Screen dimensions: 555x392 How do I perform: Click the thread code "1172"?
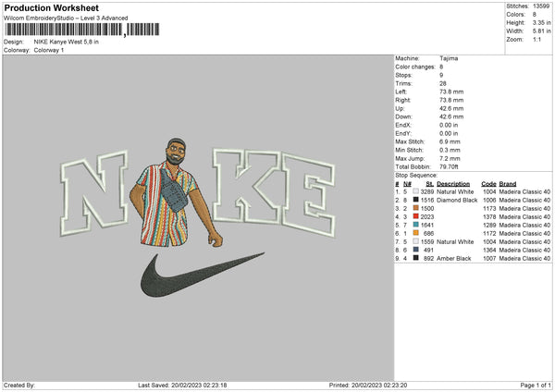click(x=489, y=233)
